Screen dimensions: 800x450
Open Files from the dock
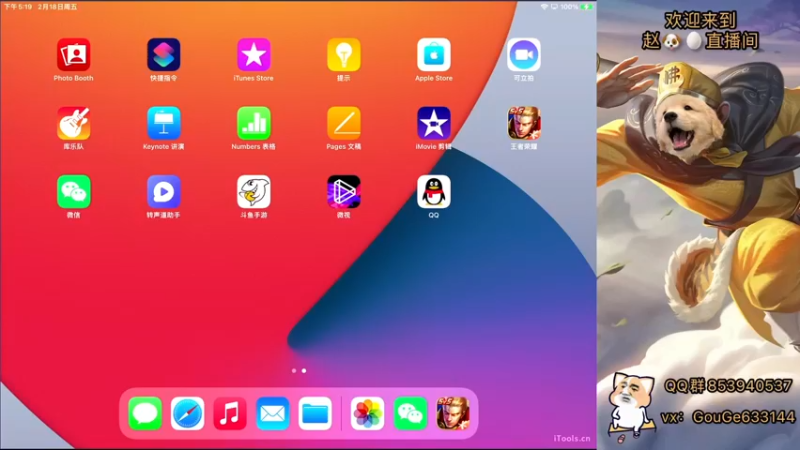click(x=315, y=413)
